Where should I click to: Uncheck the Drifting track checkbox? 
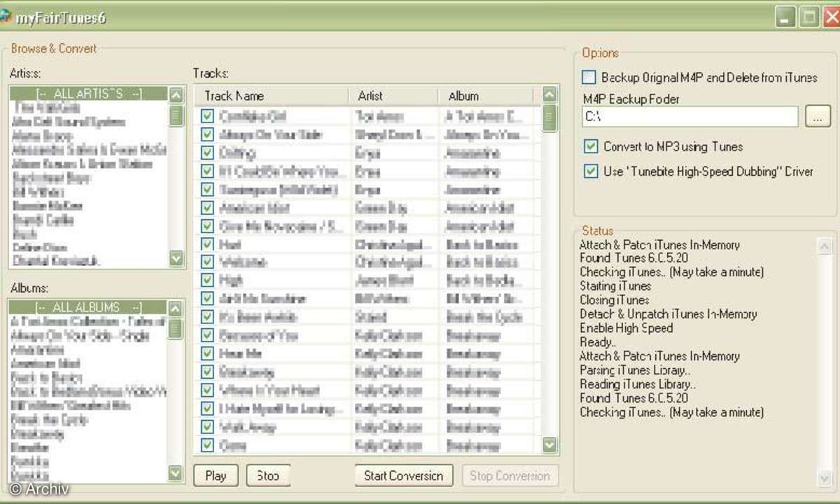(x=207, y=153)
